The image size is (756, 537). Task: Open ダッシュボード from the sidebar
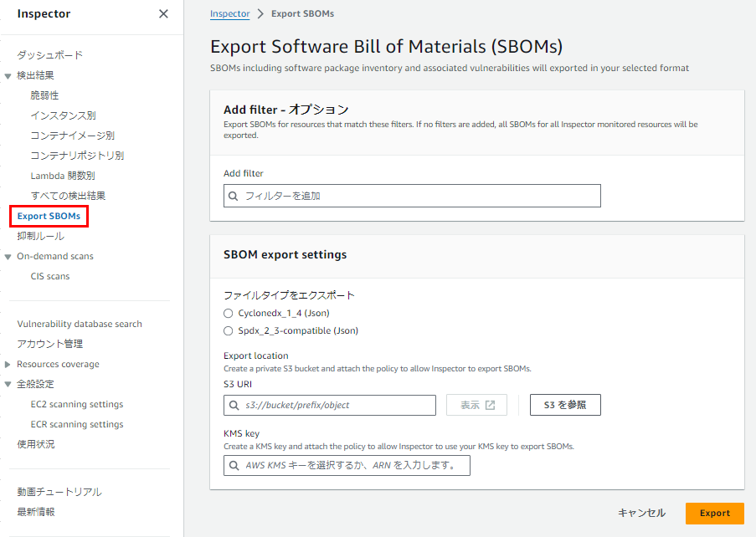pyautogui.click(x=50, y=55)
